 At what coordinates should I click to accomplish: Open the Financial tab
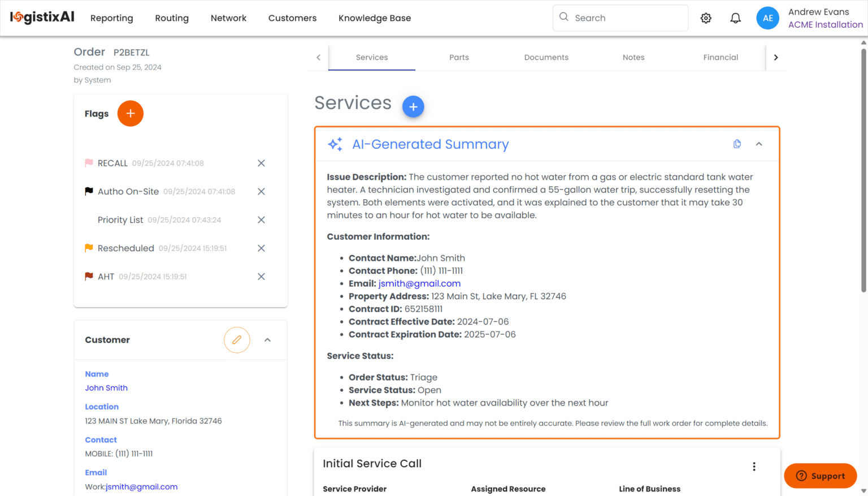pyautogui.click(x=721, y=57)
